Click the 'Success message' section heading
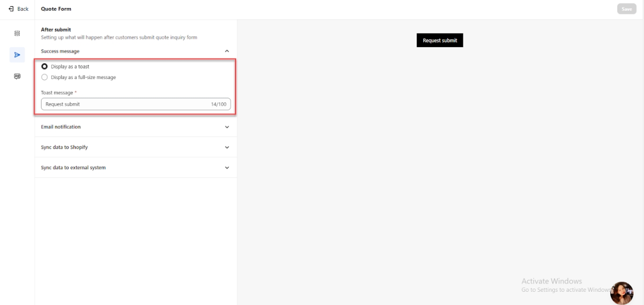This screenshot has height=305, width=644. 60,51
